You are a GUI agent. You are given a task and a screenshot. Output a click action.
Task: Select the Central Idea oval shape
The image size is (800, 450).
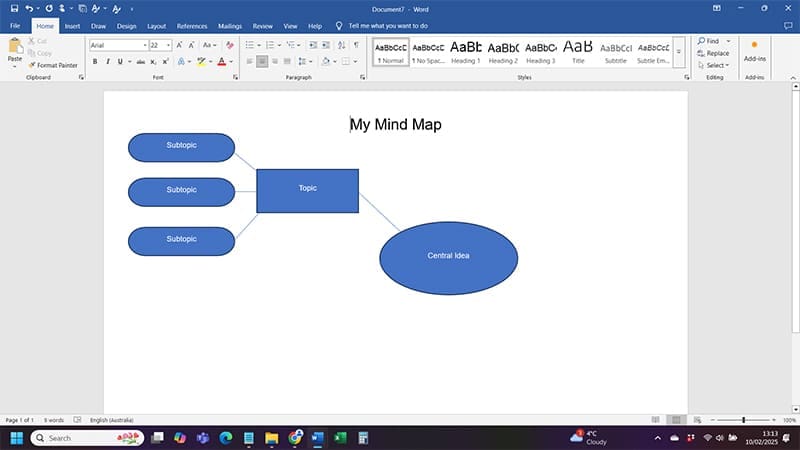448,275
